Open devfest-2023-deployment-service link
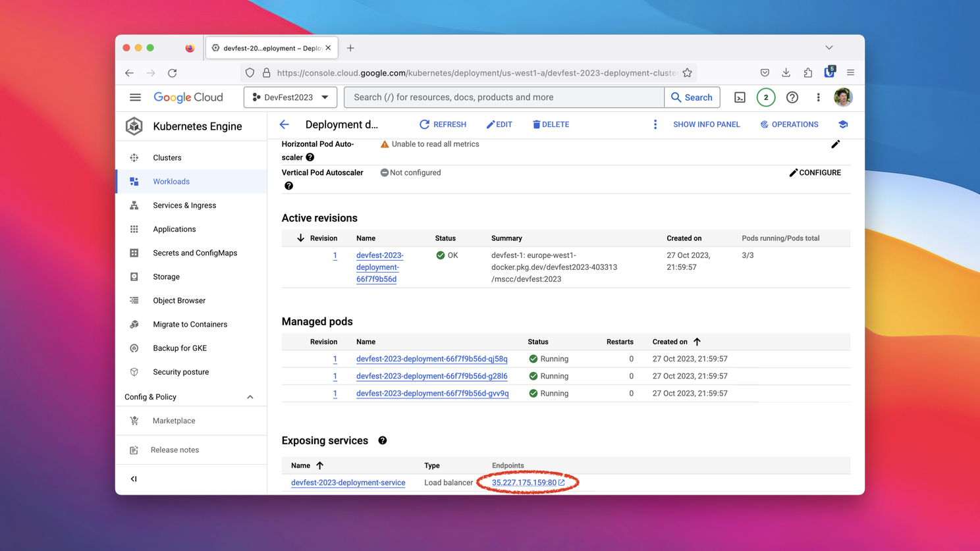980x551 pixels. [348, 483]
